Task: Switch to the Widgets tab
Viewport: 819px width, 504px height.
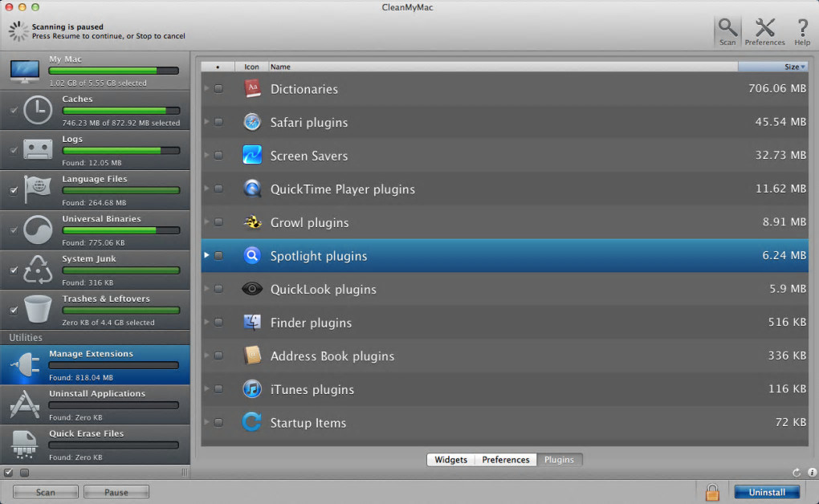Action: point(450,460)
